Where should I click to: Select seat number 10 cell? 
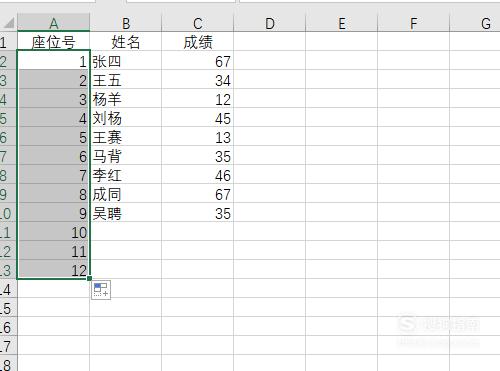53,231
